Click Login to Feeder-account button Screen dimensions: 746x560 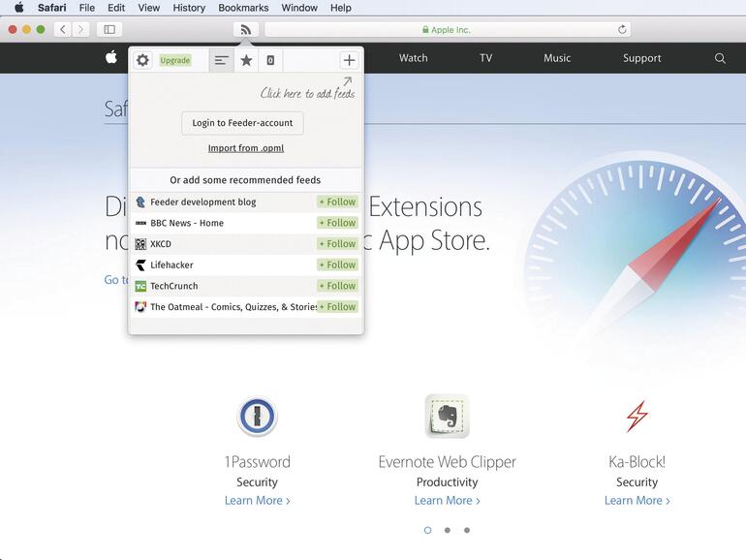242,123
